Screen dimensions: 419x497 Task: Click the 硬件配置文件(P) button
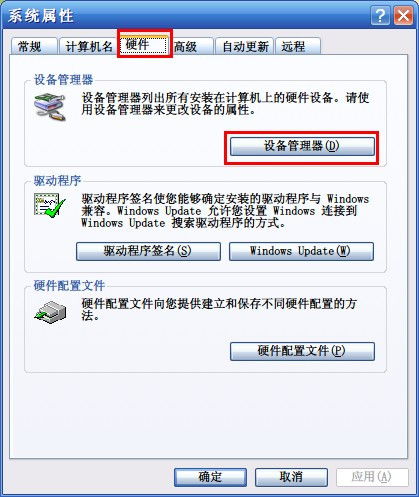point(302,351)
